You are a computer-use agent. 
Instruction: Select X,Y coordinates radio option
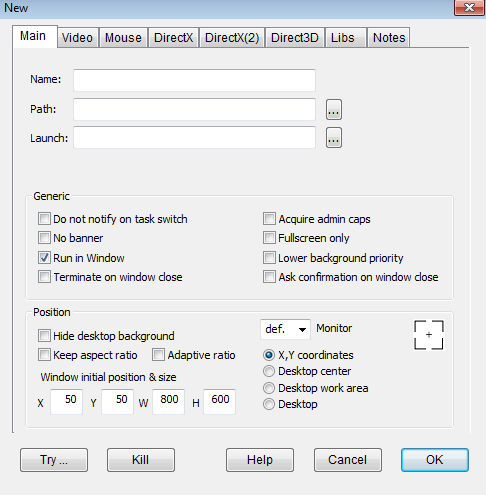(x=269, y=355)
